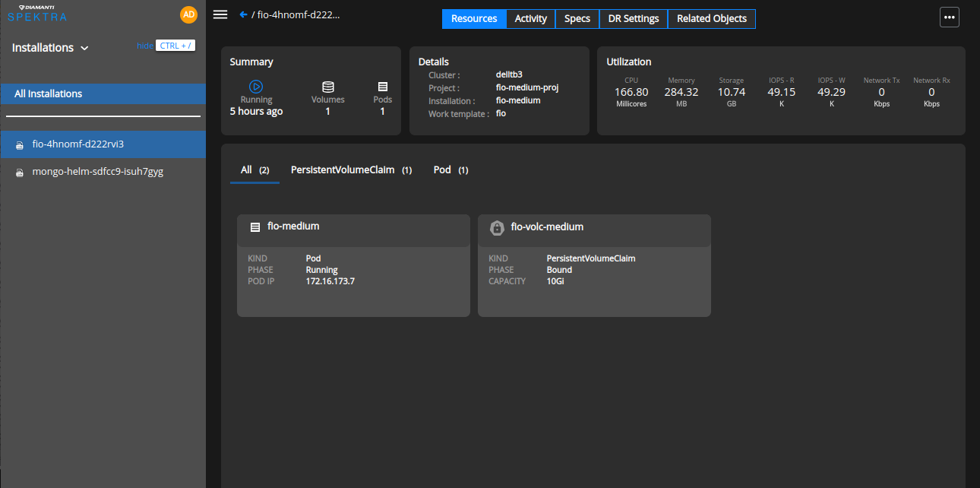This screenshot has height=488, width=980.
Task: Click the work template value fio
Action: 501,114
